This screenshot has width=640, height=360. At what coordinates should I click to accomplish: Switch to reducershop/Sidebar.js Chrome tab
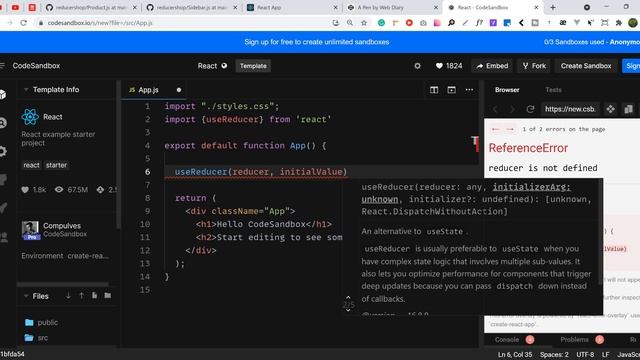pos(191,7)
